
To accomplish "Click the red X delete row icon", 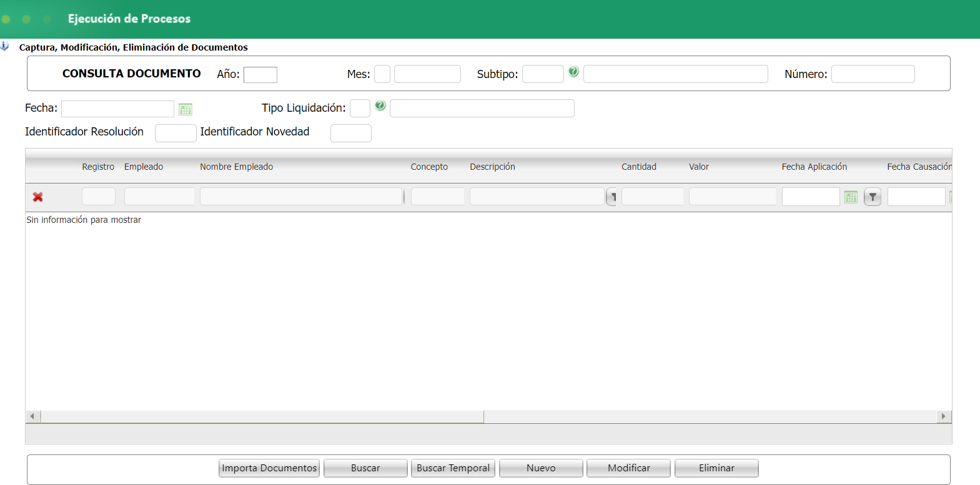I will (x=38, y=197).
